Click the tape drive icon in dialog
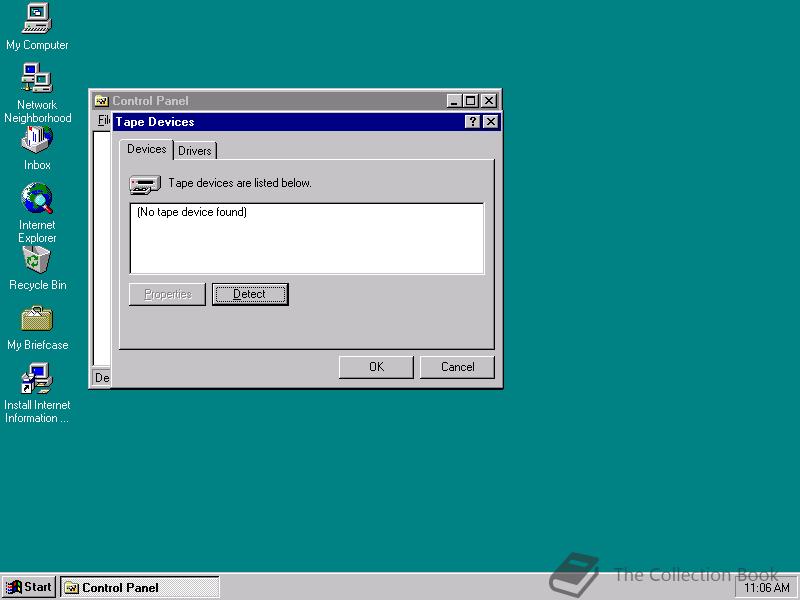 [x=145, y=184]
